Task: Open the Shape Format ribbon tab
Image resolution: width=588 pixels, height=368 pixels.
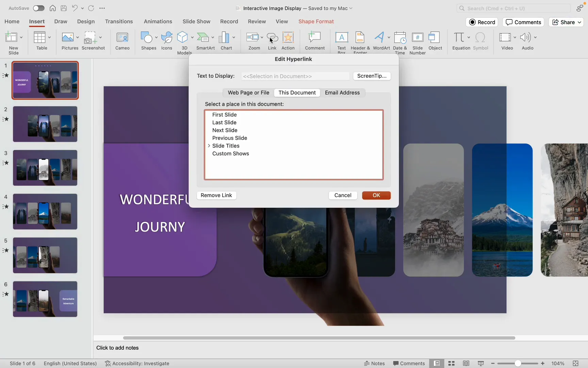Action: point(316,21)
